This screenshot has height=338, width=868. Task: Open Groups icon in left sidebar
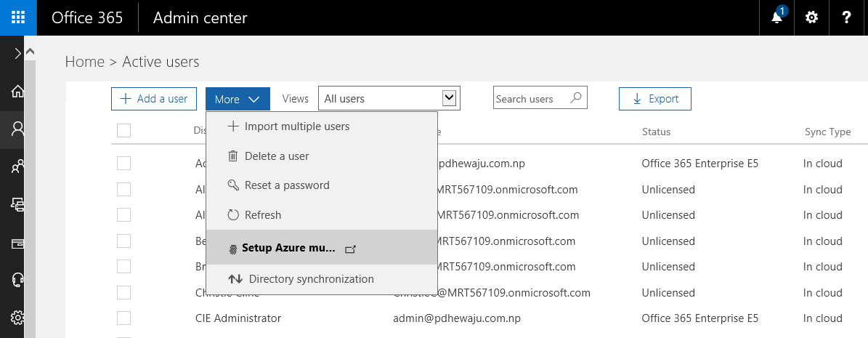(17, 167)
